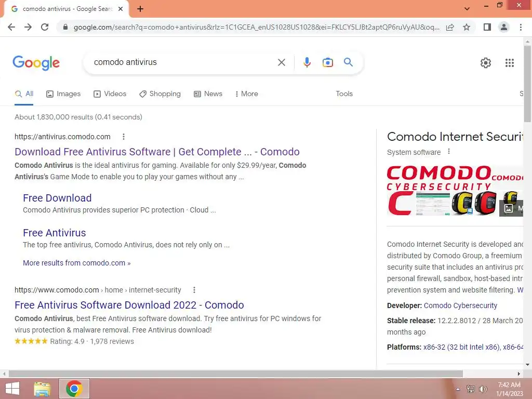Open volume control tray icon
The height and width of the screenshot is (399, 532).
[x=483, y=389]
